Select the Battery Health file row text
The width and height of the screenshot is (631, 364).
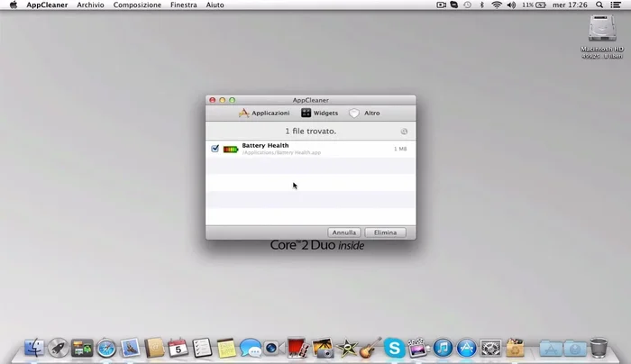point(265,145)
